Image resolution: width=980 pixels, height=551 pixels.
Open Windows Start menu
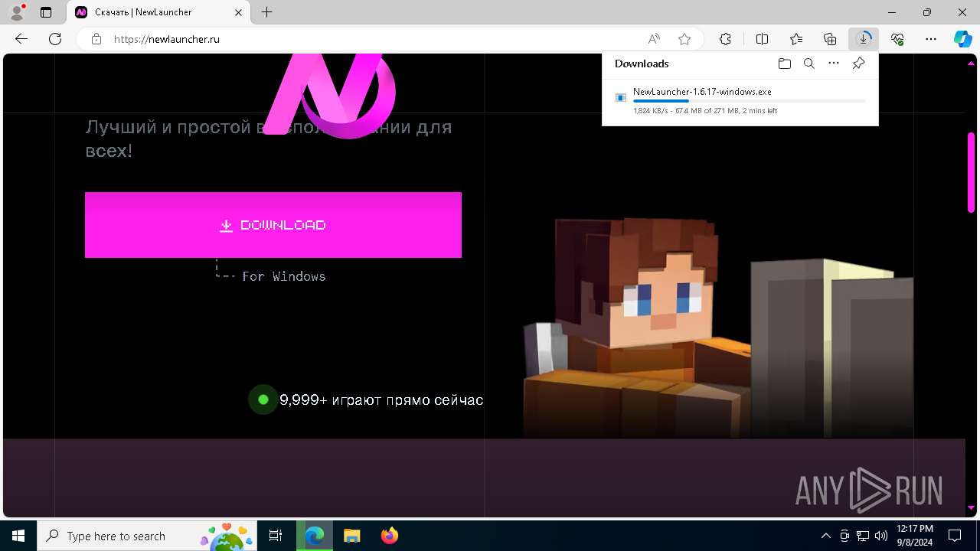tap(18, 536)
